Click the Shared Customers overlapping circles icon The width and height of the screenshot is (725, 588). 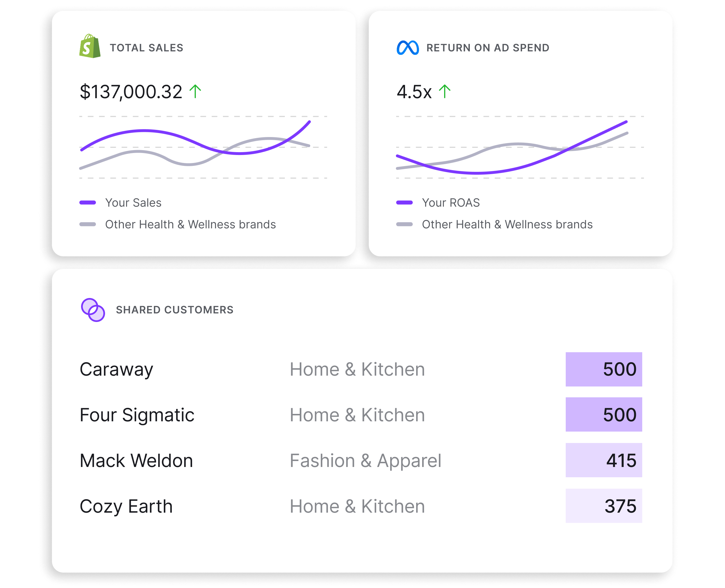pyautogui.click(x=93, y=310)
